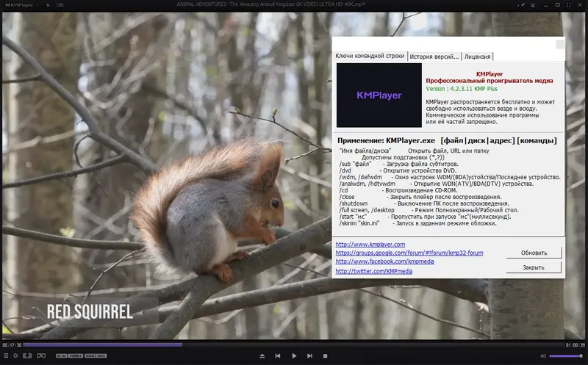Click the /close command entry
588x365 pixels.
(x=420, y=197)
